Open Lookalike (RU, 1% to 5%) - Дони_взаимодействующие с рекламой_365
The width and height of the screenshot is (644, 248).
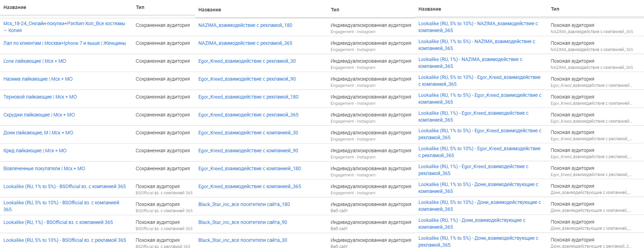478,241
